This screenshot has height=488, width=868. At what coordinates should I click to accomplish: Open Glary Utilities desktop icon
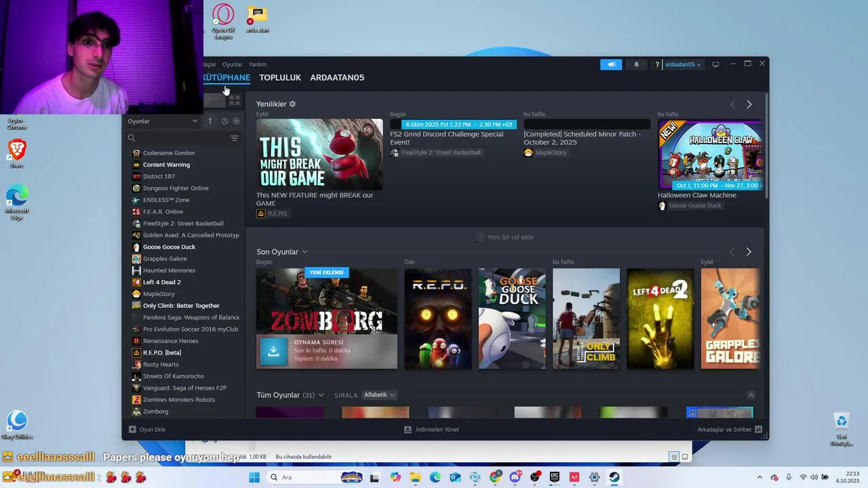(17, 425)
